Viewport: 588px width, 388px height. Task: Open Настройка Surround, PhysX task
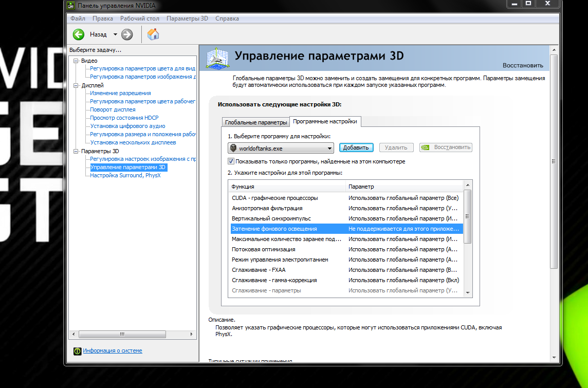(x=125, y=175)
